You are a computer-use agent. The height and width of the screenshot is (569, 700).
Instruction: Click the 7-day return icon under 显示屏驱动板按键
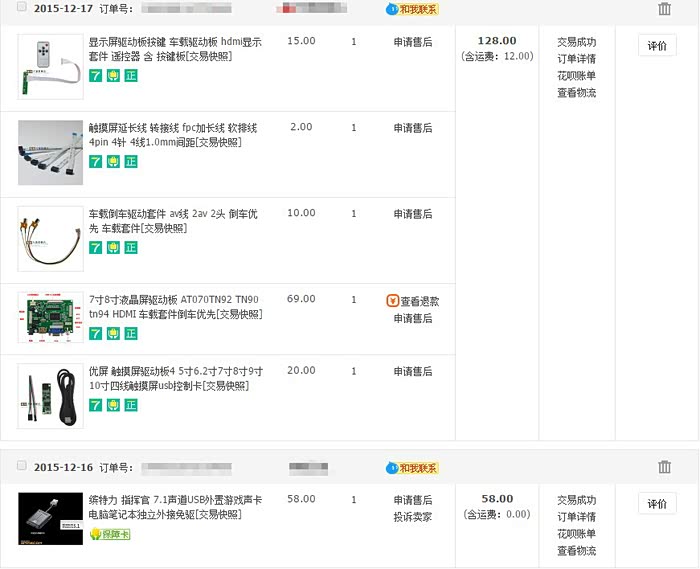pos(95,76)
